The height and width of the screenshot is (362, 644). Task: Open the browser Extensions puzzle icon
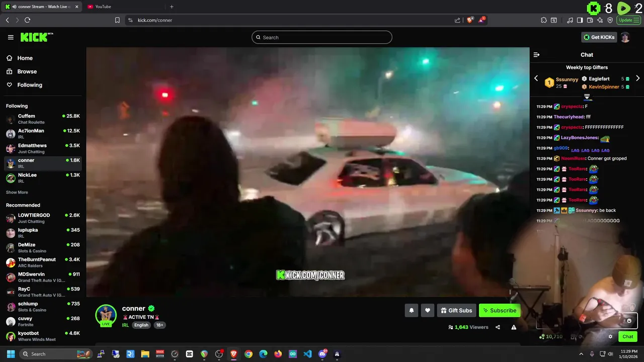(544, 20)
